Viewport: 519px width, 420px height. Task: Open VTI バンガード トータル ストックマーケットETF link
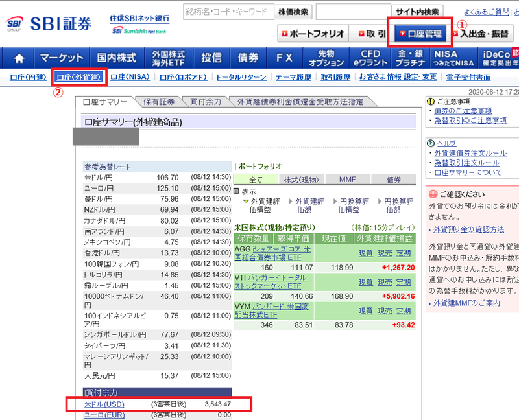click(x=271, y=282)
